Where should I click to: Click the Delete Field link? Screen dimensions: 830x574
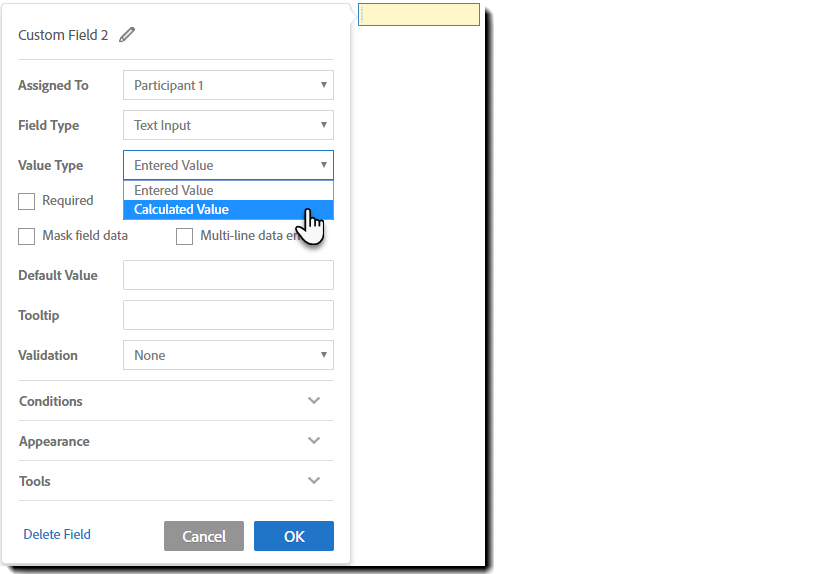(57, 534)
